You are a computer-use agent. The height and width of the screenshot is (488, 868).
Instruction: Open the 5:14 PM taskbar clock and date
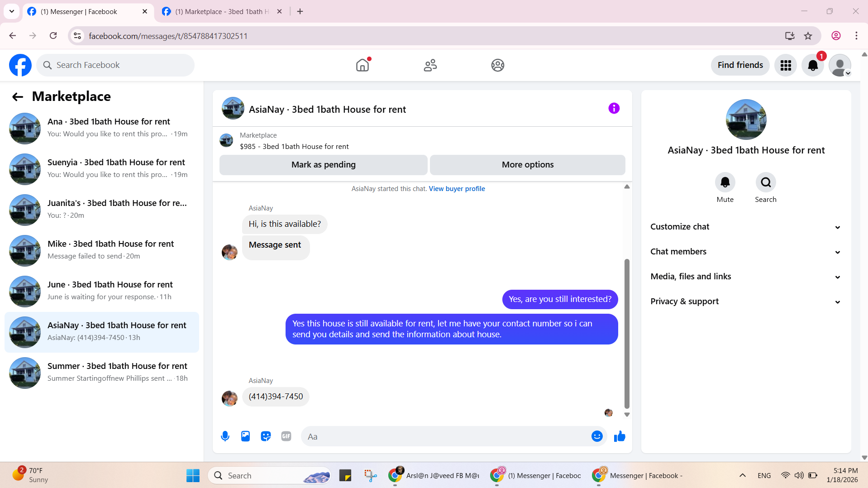(842, 475)
